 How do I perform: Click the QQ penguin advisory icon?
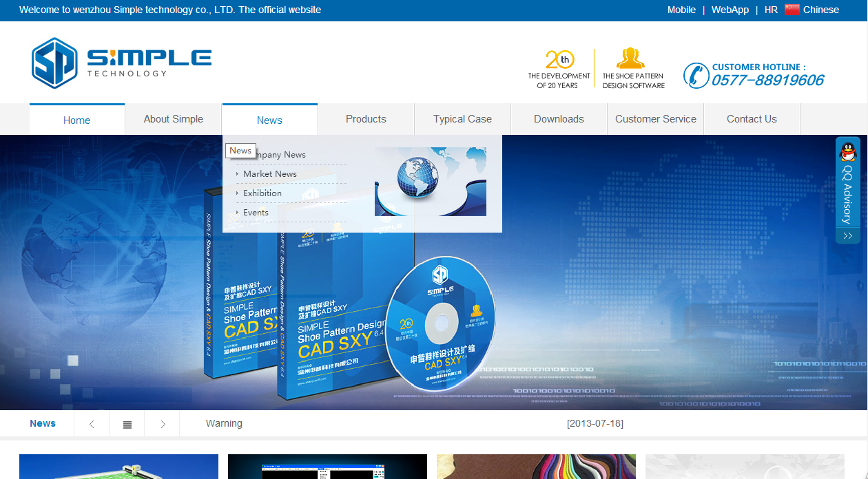pos(848,152)
